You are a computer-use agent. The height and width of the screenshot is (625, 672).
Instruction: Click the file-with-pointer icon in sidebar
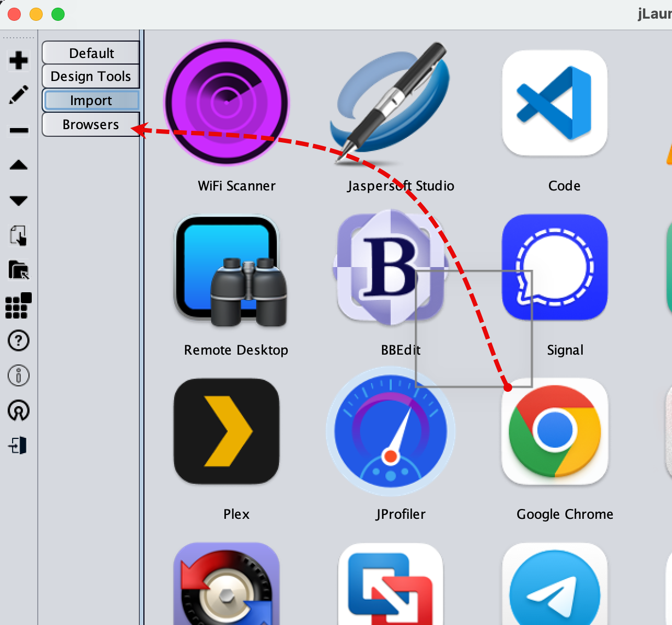(19, 235)
